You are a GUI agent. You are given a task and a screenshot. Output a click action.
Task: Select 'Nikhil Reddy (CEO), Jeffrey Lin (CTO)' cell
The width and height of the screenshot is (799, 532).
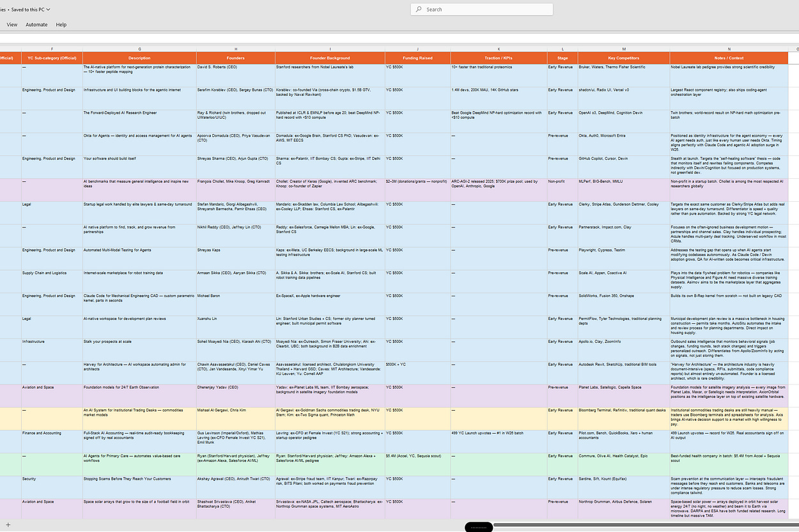pyautogui.click(x=236, y=236)
